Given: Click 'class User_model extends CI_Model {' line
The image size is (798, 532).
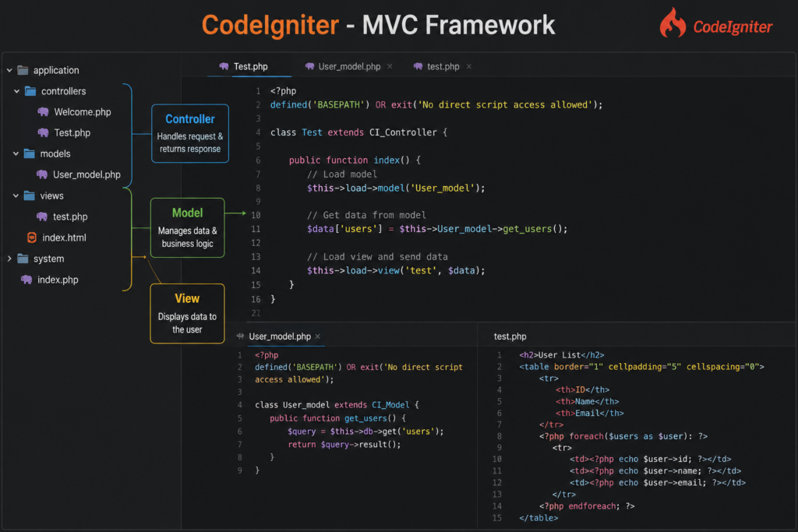Looking at the screenshot, I should tap(337, 405).
